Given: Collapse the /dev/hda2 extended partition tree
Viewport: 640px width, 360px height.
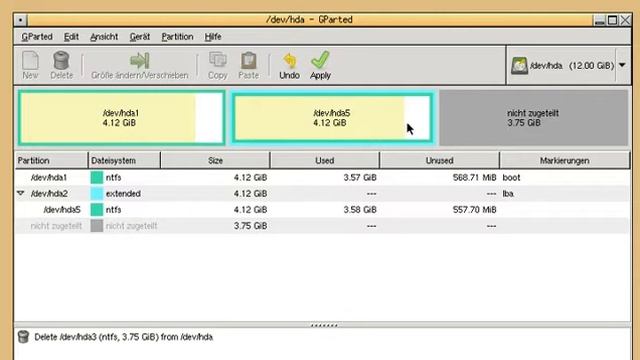Looking at the screenshot, I should pos(21,193).
